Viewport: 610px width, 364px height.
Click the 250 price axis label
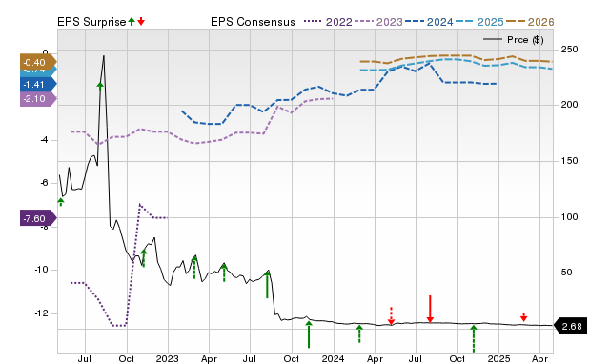[570, 50]
